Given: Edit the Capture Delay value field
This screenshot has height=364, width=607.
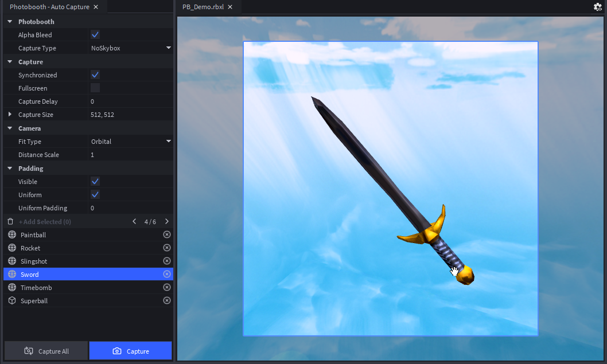Looking at the screenshot, I should point(130,101).
